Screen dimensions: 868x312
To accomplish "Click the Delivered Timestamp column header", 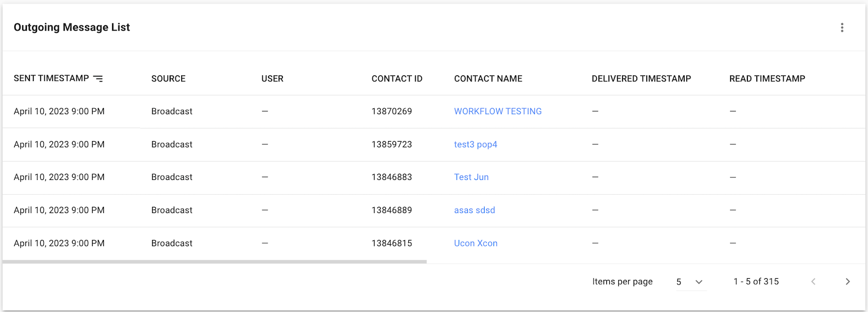I will 641,79.
